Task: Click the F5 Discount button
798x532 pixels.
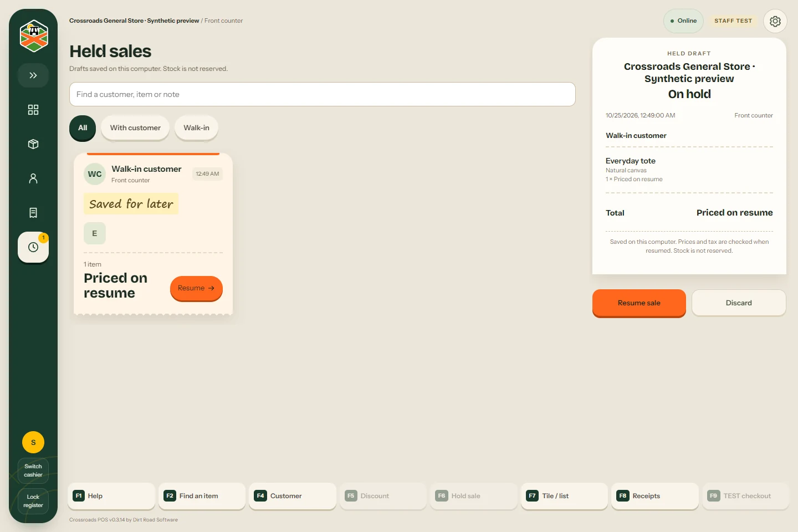Action: point(383,496)
